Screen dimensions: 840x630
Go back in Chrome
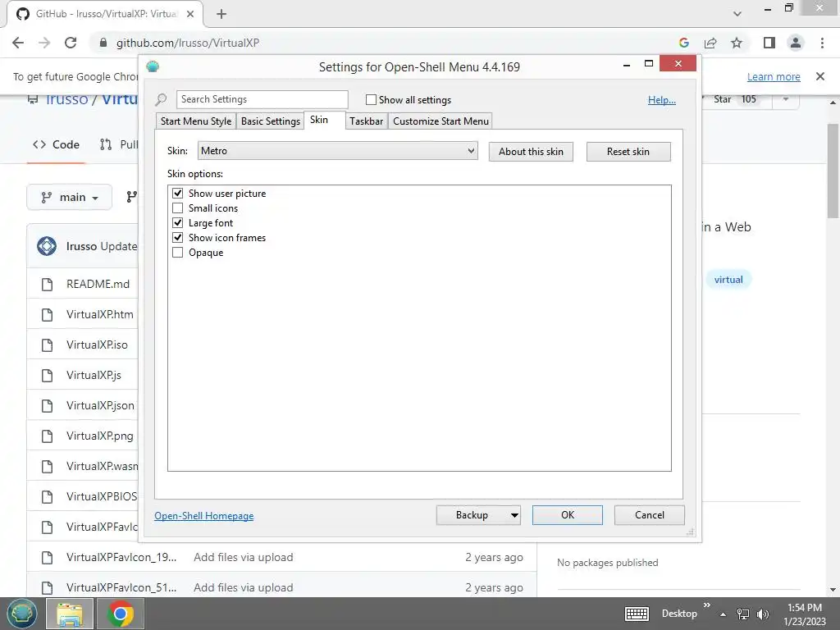pyautogui.click(x=18, y=43)
